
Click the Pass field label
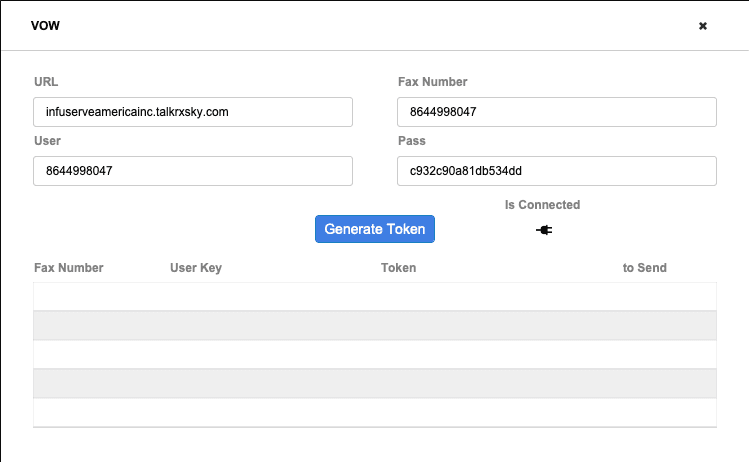point(412,141)
